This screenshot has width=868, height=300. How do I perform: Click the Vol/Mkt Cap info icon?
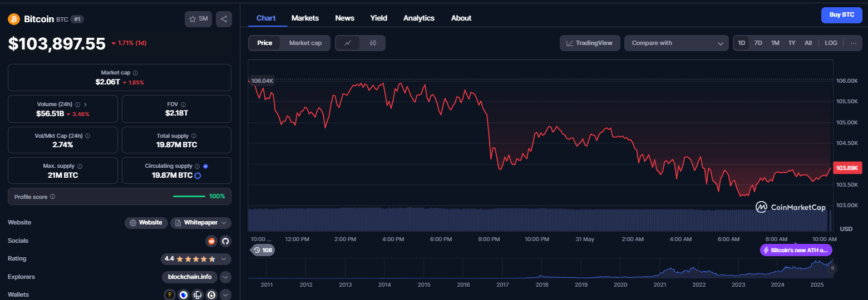click(88, 136)
